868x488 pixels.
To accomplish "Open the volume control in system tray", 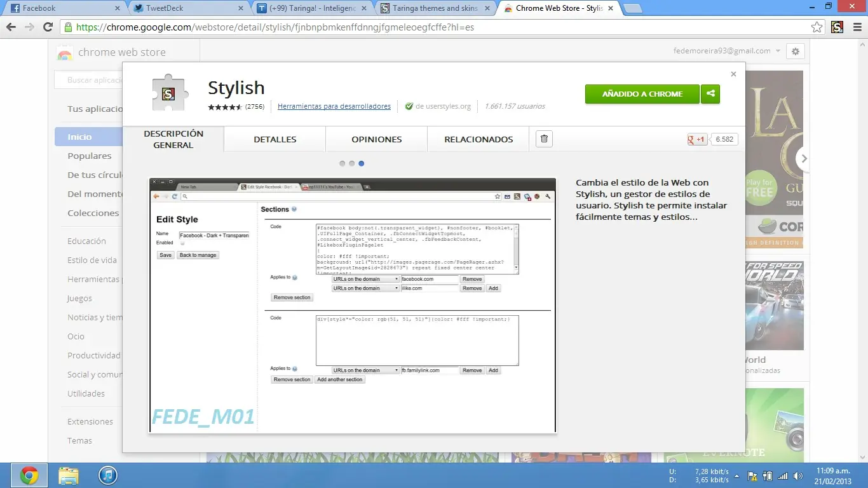I will [798, 476].
